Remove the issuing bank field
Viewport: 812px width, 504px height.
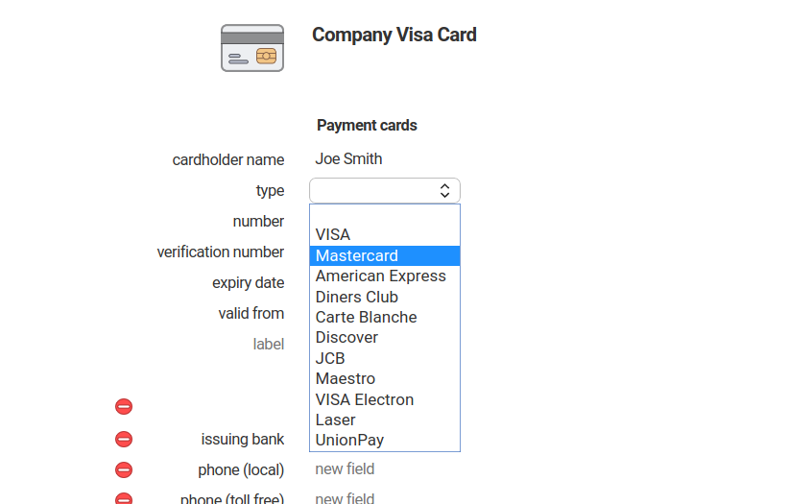click(x=124, y=439)
